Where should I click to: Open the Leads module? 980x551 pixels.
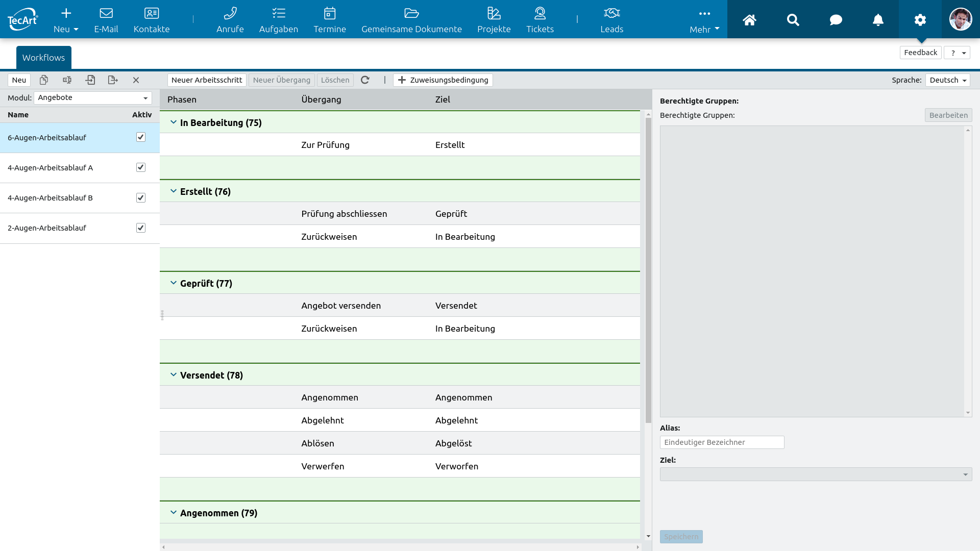click(x=612, y=19)
